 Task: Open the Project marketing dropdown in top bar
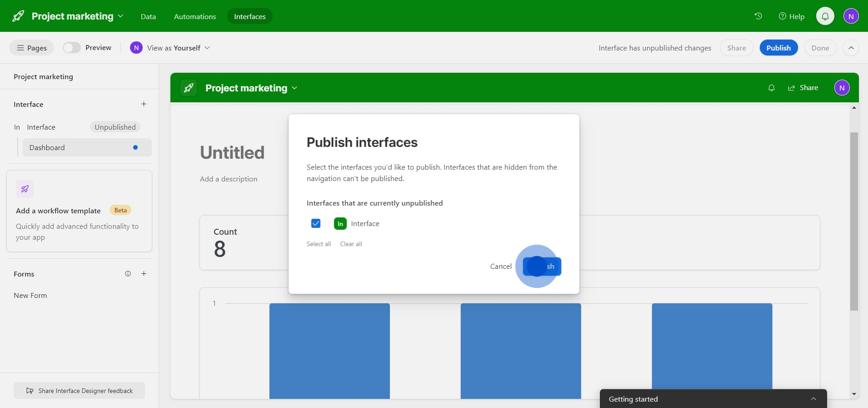77,16
